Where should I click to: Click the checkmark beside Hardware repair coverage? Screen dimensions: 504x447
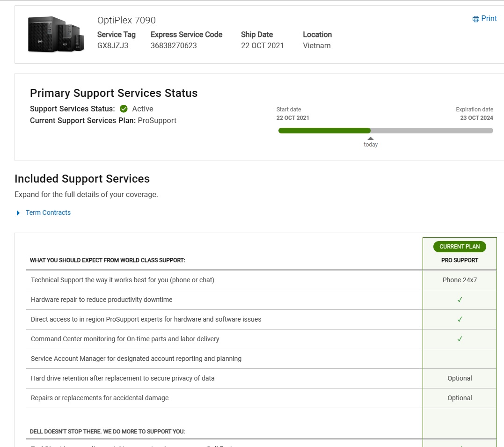460,300
